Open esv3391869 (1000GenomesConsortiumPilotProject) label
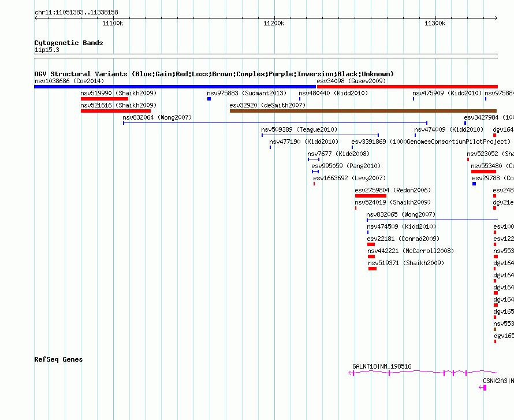This screenshot has width=514, height=420. coord(431,142)
